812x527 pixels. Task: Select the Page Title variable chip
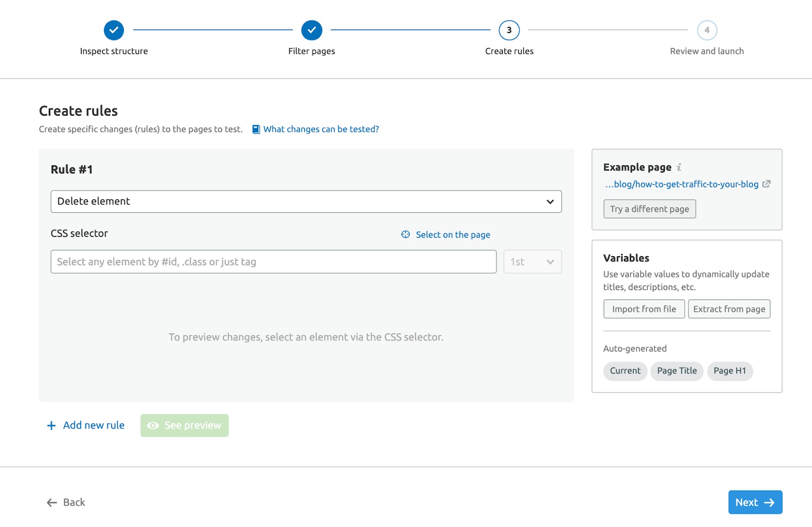pyautogui.click(x=676, y=371)
